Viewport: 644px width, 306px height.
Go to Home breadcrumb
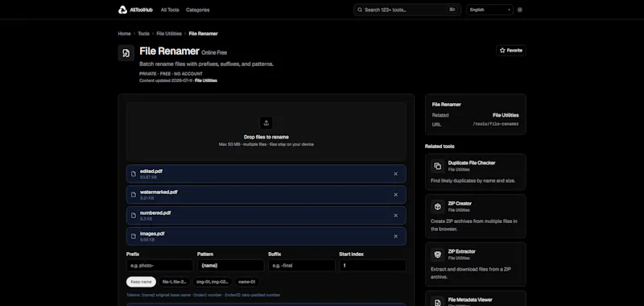tap(124, 34)
